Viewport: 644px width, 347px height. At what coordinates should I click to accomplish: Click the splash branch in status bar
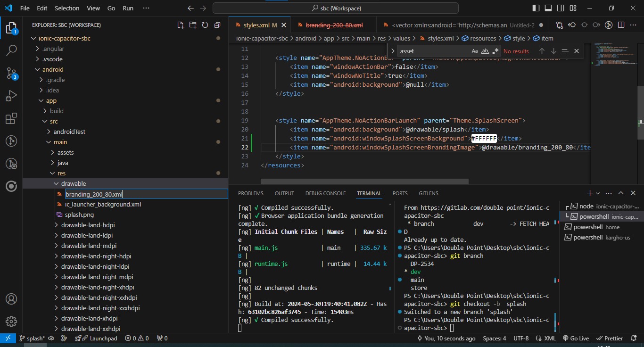(x=32, y=338)
